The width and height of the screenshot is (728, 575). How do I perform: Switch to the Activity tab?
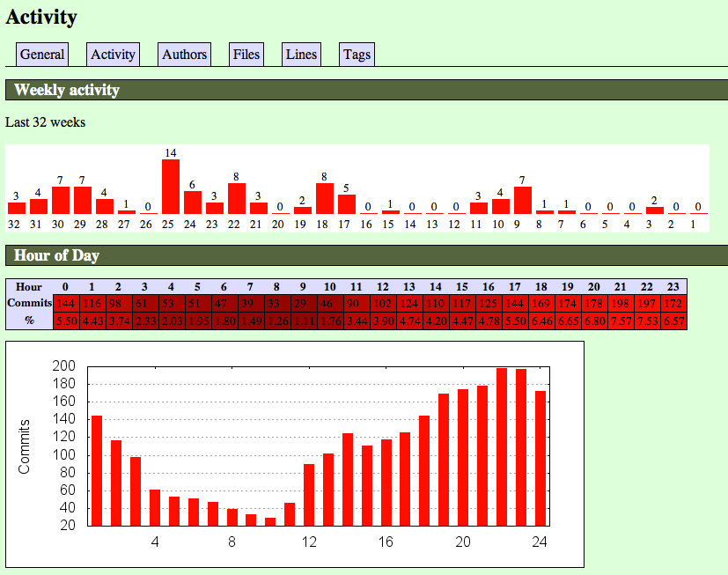113,55
